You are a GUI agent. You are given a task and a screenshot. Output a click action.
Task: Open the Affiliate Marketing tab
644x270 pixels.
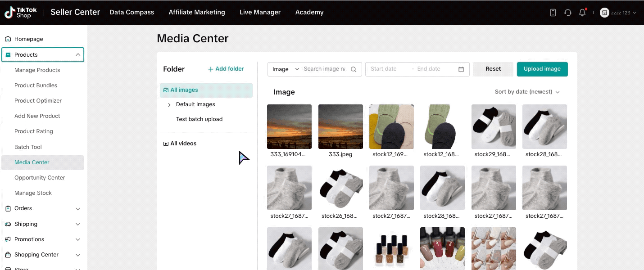coord(197,13)
